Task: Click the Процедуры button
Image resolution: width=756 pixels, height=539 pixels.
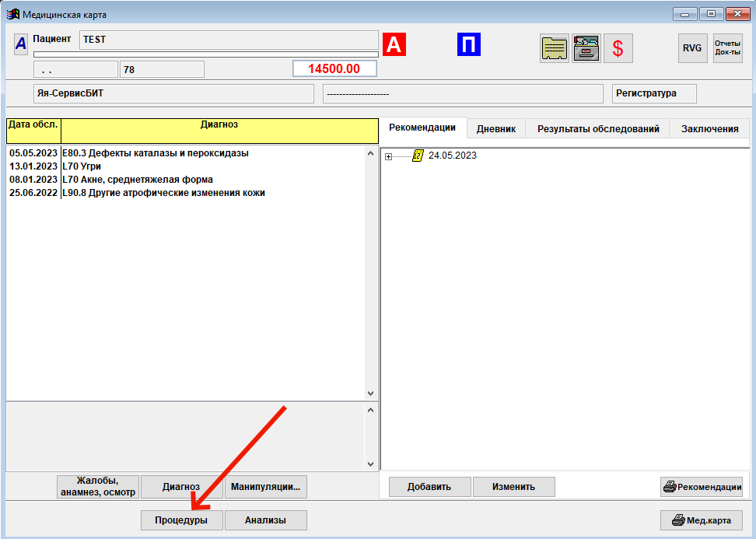Action: pyautogui.click(x=181, y=520)
